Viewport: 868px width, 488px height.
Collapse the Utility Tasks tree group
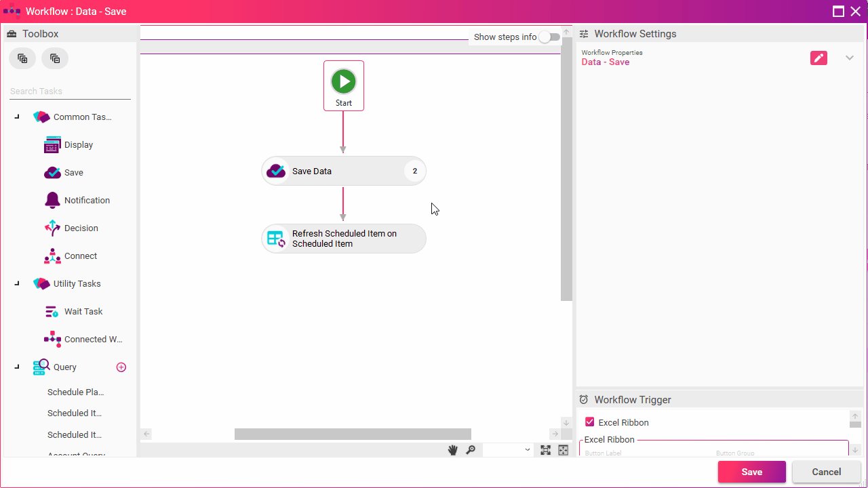[x=17, y=284]
